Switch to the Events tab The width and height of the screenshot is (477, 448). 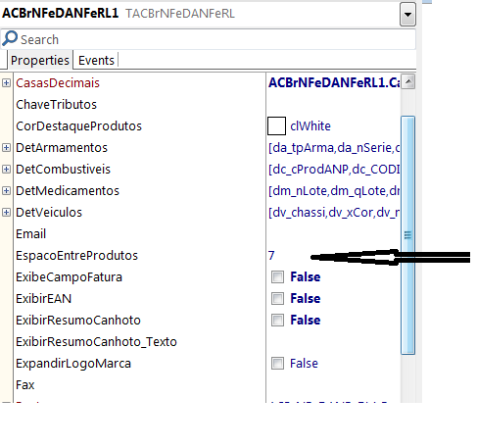click(x=96, y=61)
